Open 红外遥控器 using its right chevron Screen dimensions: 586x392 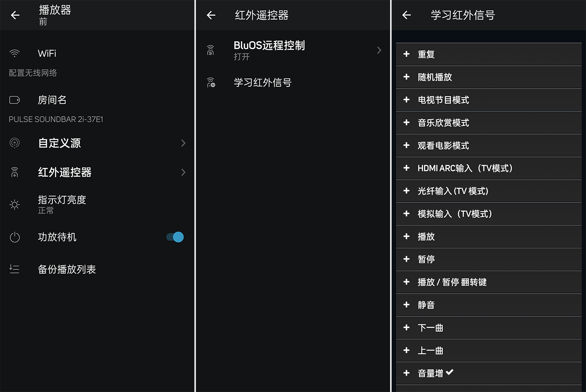point(183,172)
